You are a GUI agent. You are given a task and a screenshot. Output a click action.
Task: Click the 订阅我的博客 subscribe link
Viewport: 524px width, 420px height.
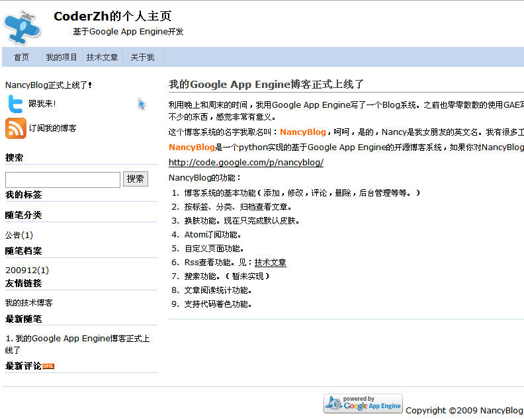(52, 128)
